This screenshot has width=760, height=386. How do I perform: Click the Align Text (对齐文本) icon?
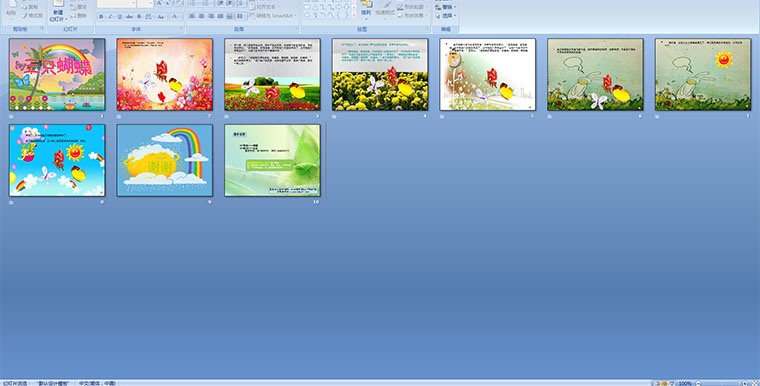coord(265,7)
